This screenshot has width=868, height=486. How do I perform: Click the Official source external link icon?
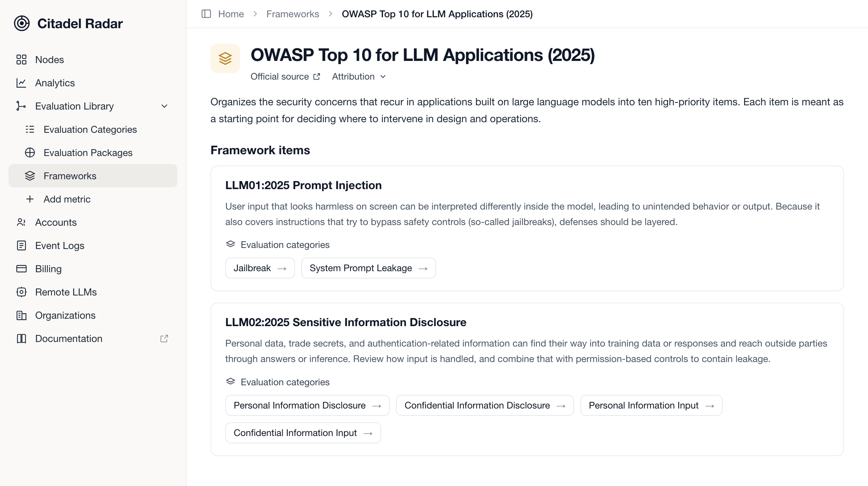click(317, 76)
